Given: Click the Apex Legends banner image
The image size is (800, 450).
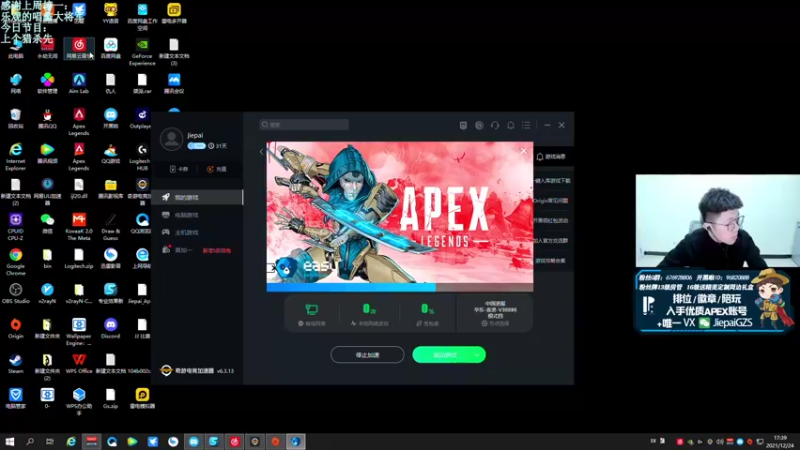Looking at the screenshot, I should (400, 212).
